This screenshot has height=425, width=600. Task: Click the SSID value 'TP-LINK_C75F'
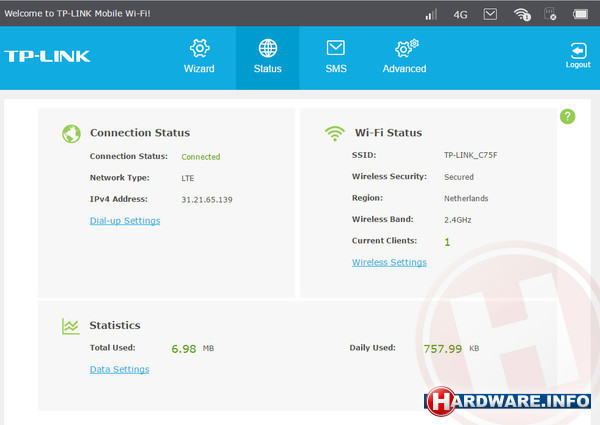(x=471, y=155)
